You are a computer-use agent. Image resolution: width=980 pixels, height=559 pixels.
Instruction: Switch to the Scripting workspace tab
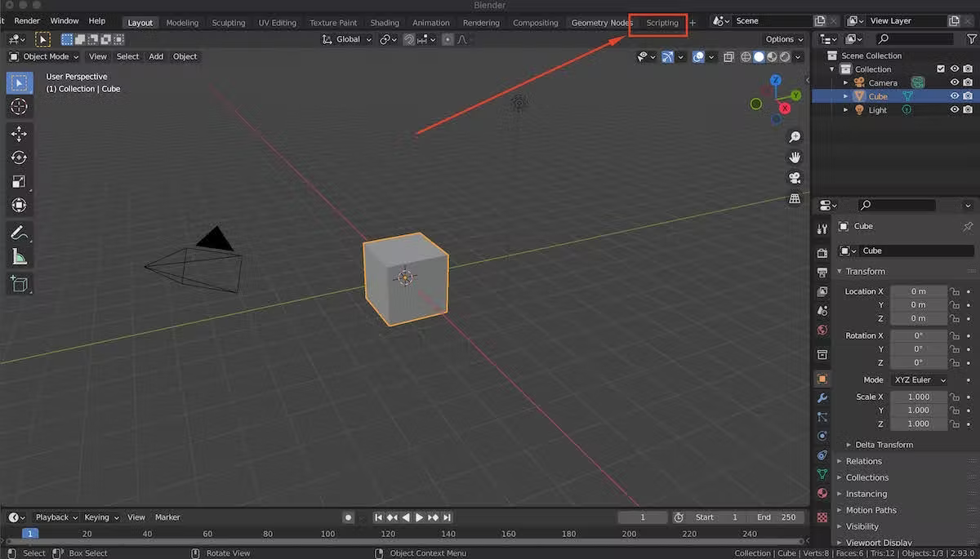661,23
